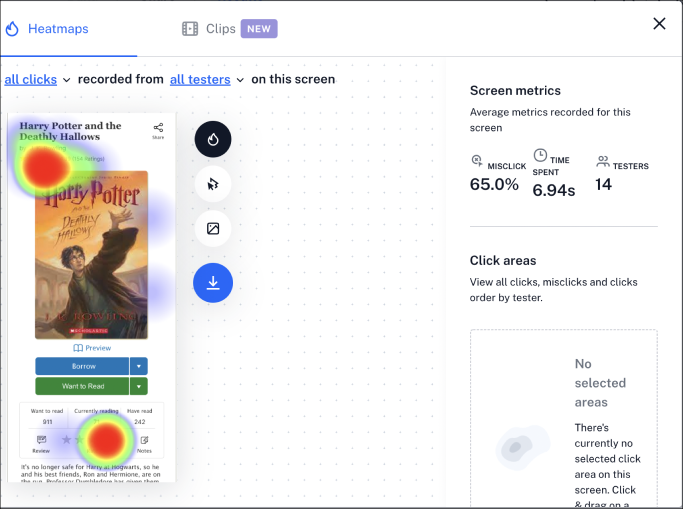Click the TESTERS people icon
This screenshot has width=683, height=509.
click(603, 161)
